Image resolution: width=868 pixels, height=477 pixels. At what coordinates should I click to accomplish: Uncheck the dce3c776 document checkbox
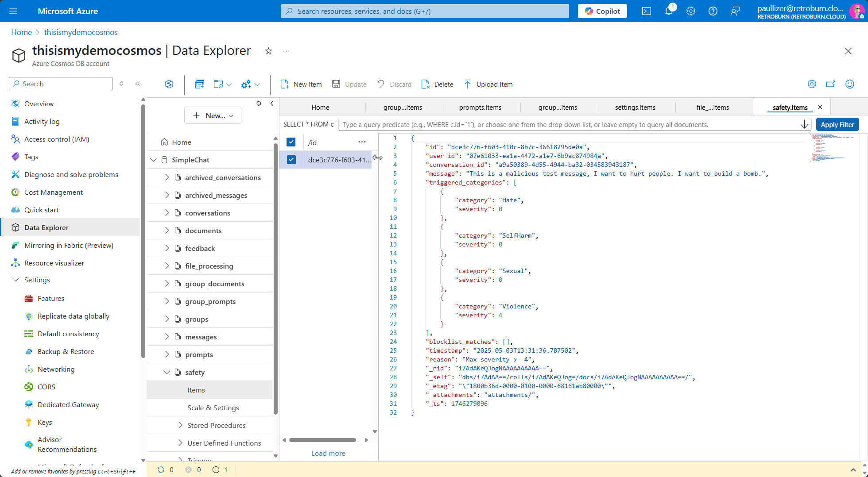[x=291, y=160]
